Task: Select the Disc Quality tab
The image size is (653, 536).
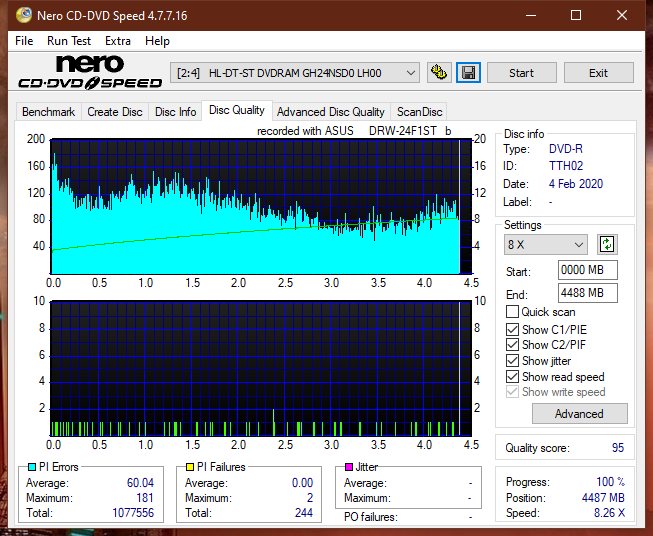Action: [x=237, y=110]
